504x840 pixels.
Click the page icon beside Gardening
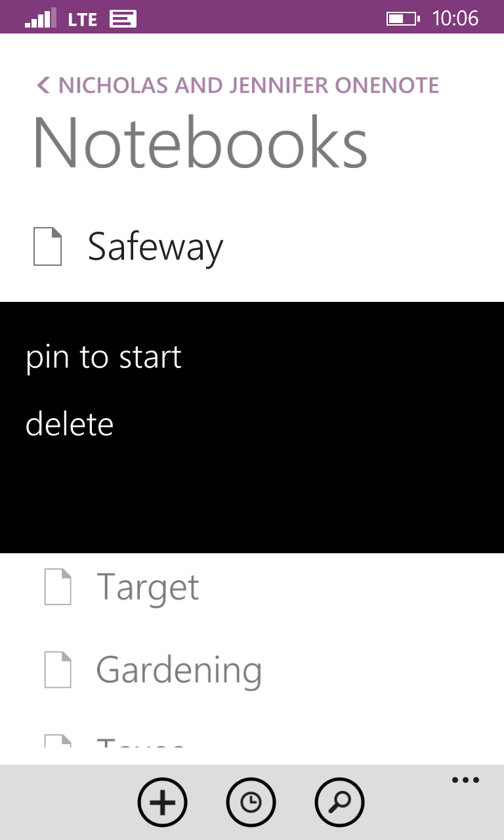[58, 669]
